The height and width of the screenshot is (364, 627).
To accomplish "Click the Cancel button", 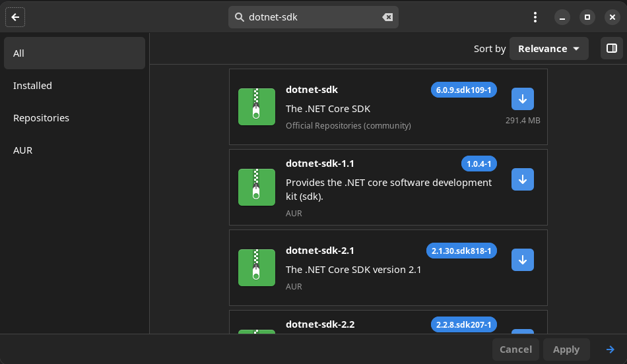I will pos(515,349).
